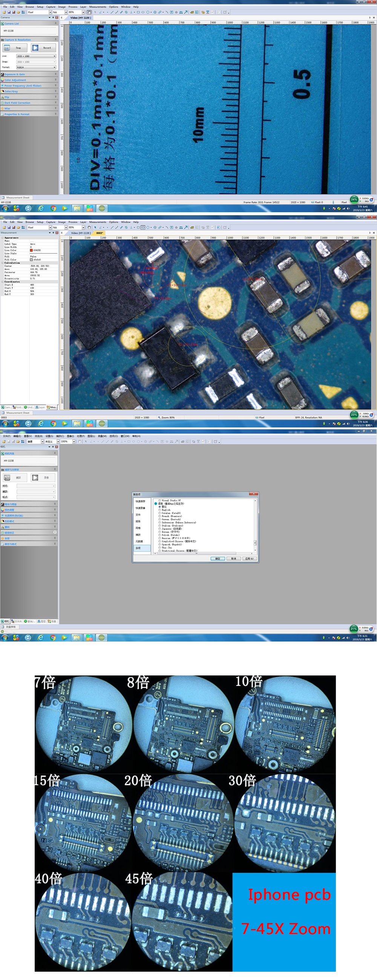Select hand pan tool in Video window toolbar

pyautogui.click(x=89, y=12)
